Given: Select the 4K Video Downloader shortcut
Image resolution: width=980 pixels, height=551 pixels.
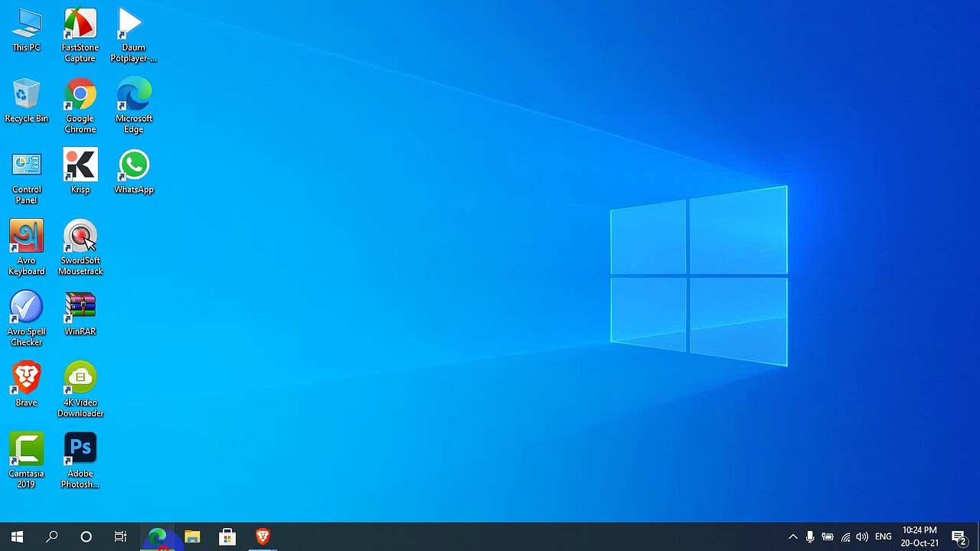Looking at the screenshot, I should [x=80, y=391].
